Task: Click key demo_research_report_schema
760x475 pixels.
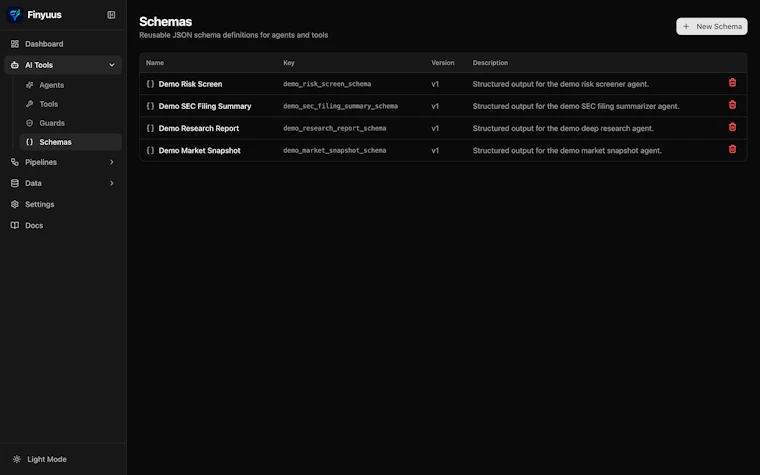Action: (334, 128)
